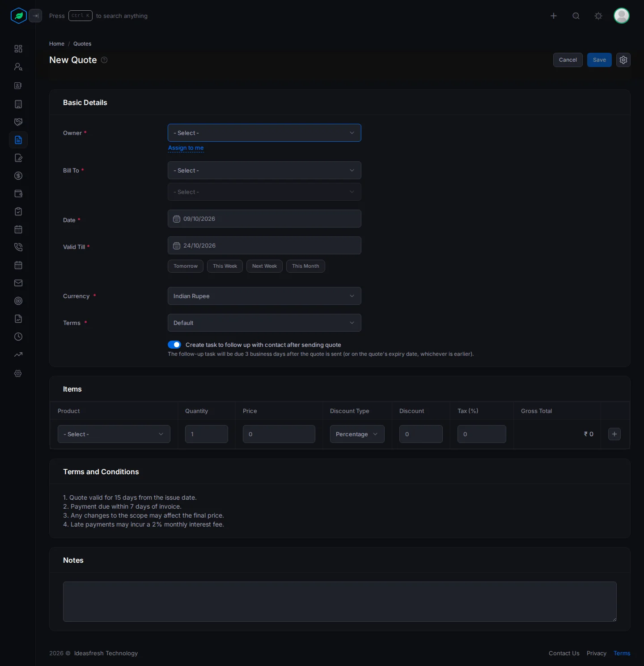Toggle follow-up task creation switch
The width and height of the screenshot is (644, 666).
[x=174, y=345]
